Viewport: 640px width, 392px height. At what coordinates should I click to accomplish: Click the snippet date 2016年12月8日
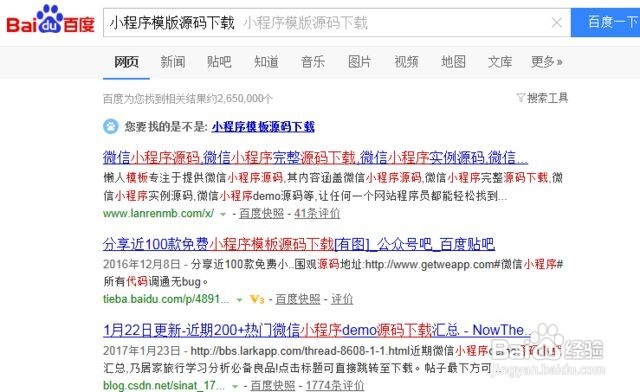(x=142, y=264)
